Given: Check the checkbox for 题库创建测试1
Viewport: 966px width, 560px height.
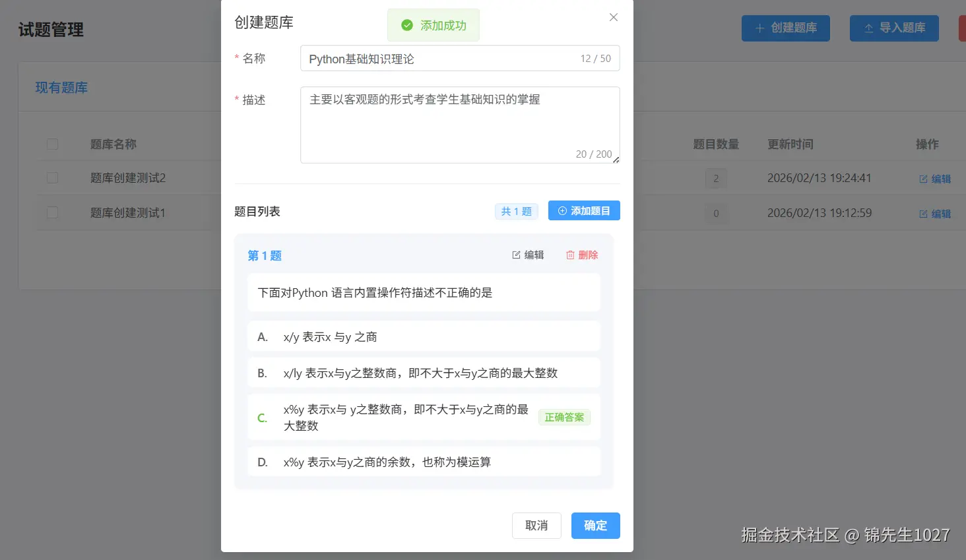Looking at the screenshot, I should tap(52, 212).
